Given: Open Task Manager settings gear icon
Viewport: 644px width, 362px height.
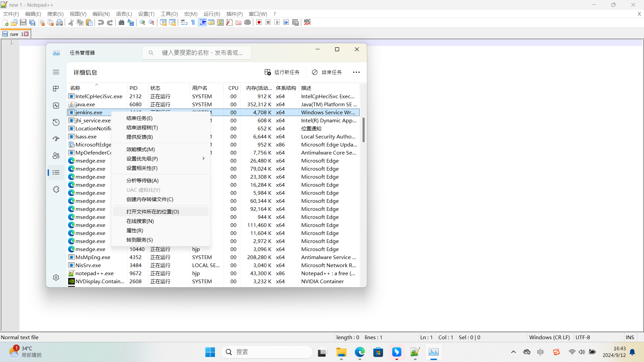Looking at the screenshot, I should point(56,278).
